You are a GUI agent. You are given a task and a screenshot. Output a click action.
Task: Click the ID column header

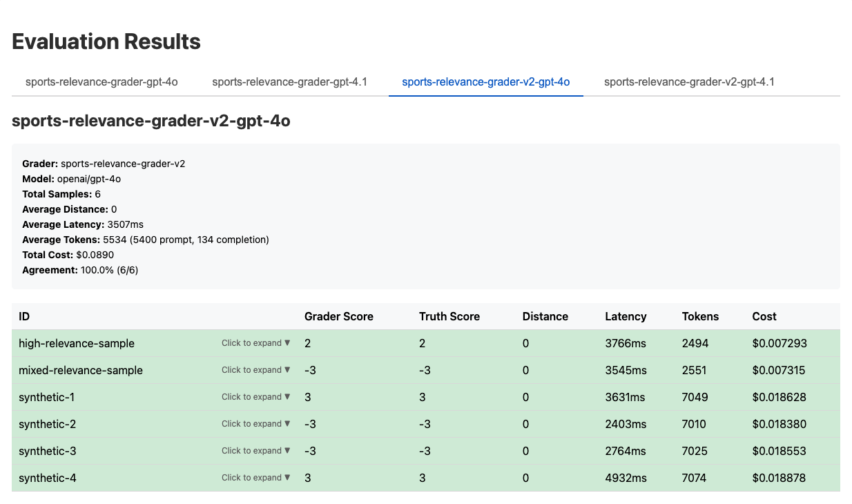click(24, 316)
